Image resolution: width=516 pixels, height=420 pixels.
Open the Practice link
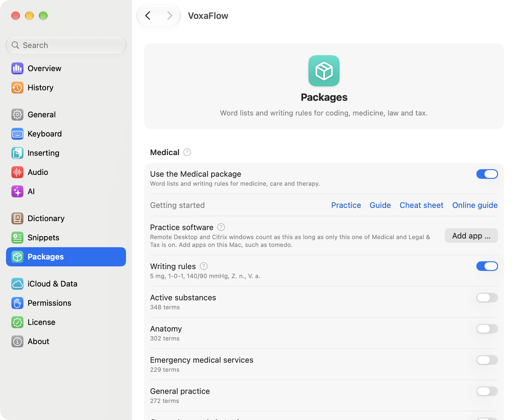click(x=346, y=205)
